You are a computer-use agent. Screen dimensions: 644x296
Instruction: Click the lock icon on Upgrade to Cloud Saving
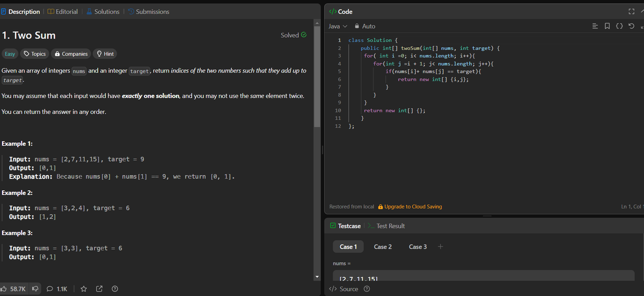point(380,206)
